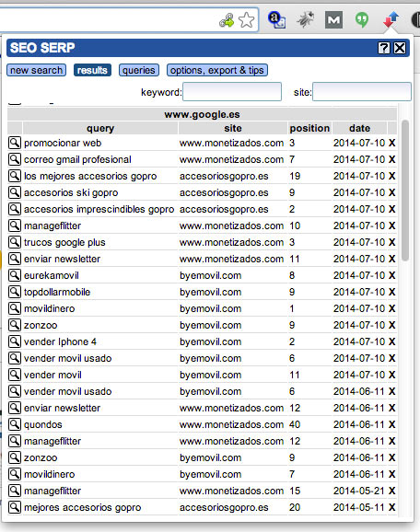Re-run search for mejores accesorios gopro
This screenshot has width=420, height=532.
tap(15, 507)
